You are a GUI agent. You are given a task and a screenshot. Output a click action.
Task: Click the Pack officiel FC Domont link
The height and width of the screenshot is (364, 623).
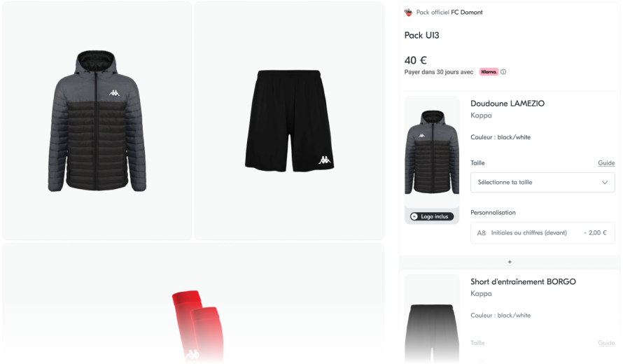[x=449, y=13]
